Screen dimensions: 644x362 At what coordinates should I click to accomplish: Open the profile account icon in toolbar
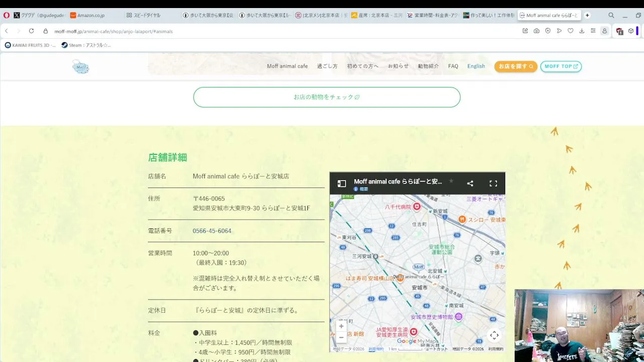[x=605, y=31]
